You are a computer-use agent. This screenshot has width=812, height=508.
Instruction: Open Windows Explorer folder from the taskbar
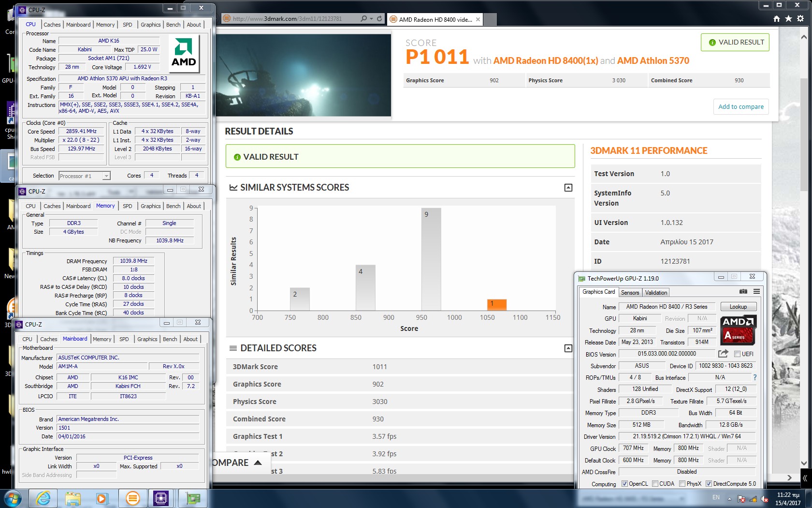pyautogui.click(x=73, y=498)
